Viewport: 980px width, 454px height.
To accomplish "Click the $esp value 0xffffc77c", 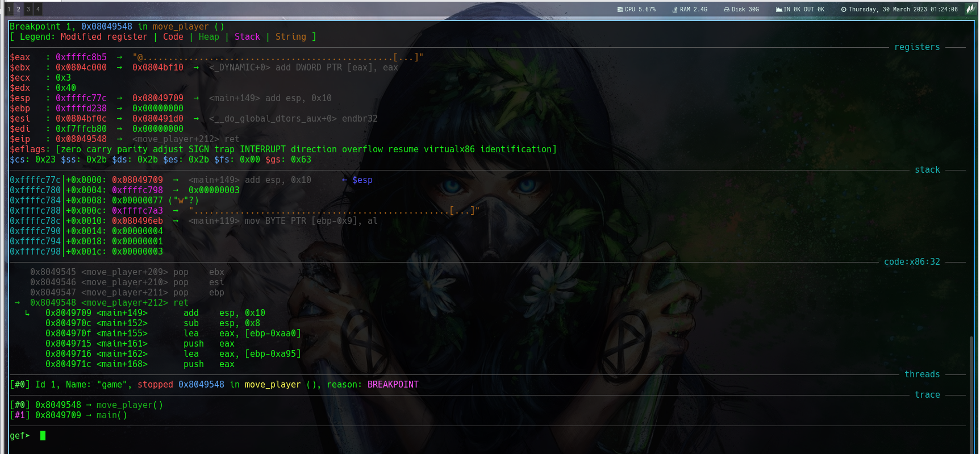I will point(81,98).
